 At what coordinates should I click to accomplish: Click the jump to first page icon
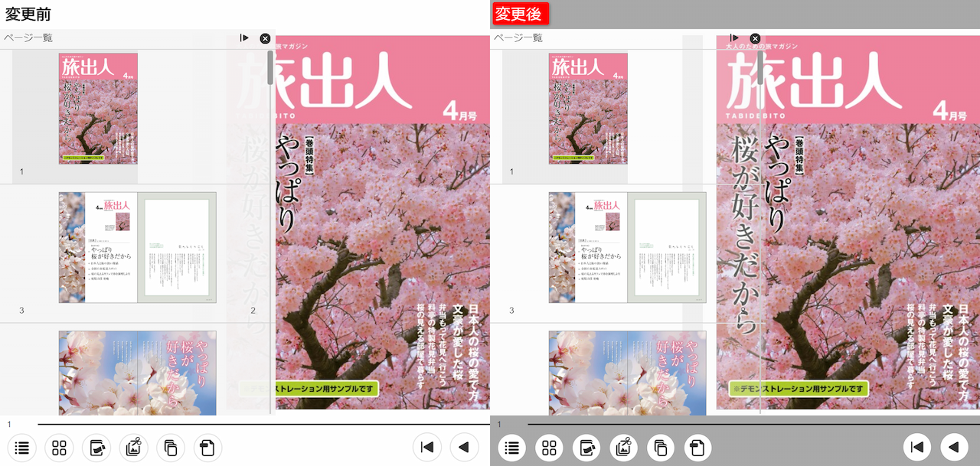(427, 448)
